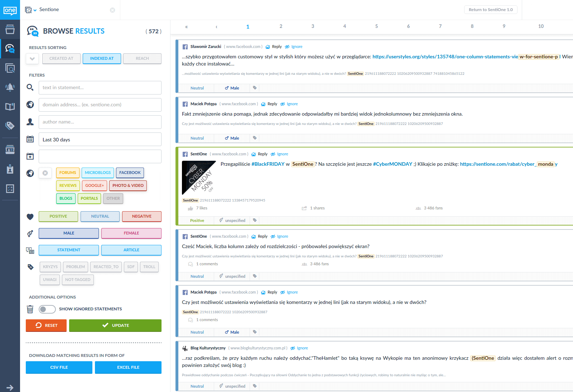Select the NOT-TAGGED filter
Screen dimensions: 573x392
[78, 280]
